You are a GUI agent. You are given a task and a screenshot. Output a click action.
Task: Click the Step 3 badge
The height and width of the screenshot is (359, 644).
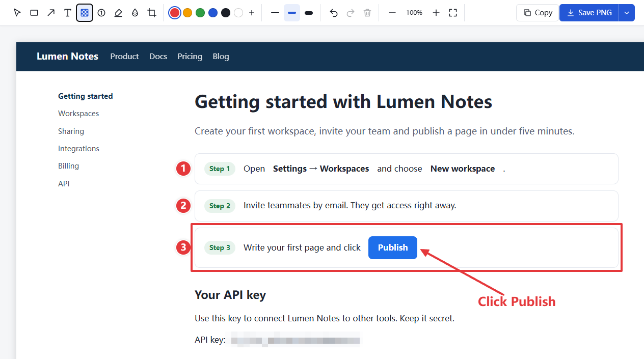click(220, 247)
